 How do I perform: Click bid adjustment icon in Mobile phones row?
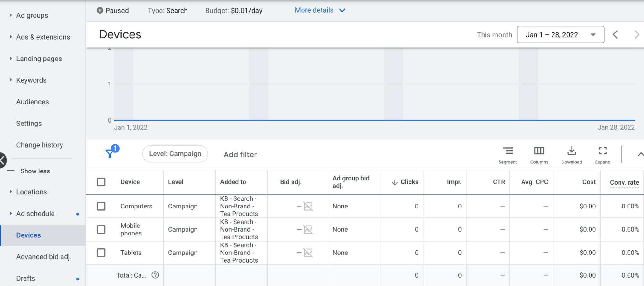(308, 229)
